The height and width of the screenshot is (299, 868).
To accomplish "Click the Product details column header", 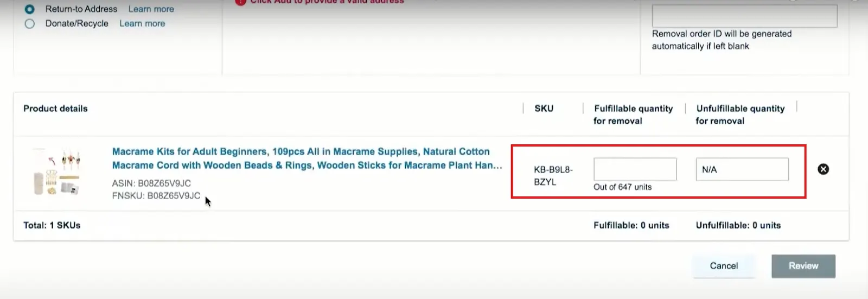I will [55, 109].
